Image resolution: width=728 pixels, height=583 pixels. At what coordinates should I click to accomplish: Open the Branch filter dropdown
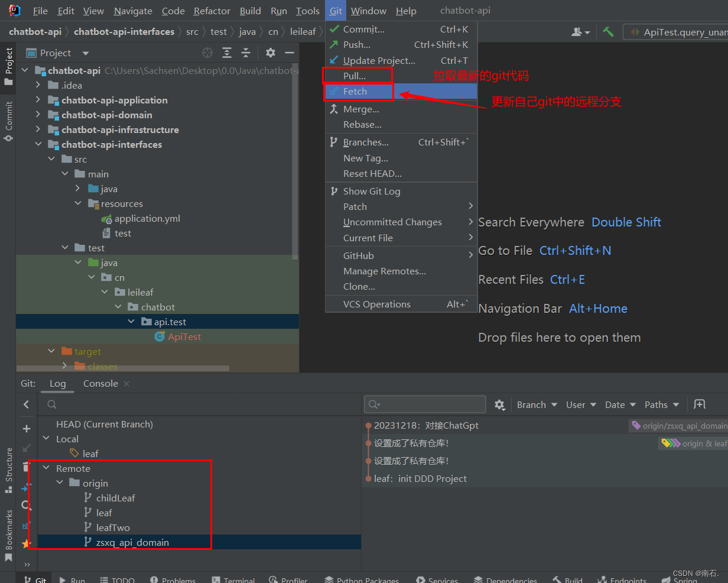point(537,404)
